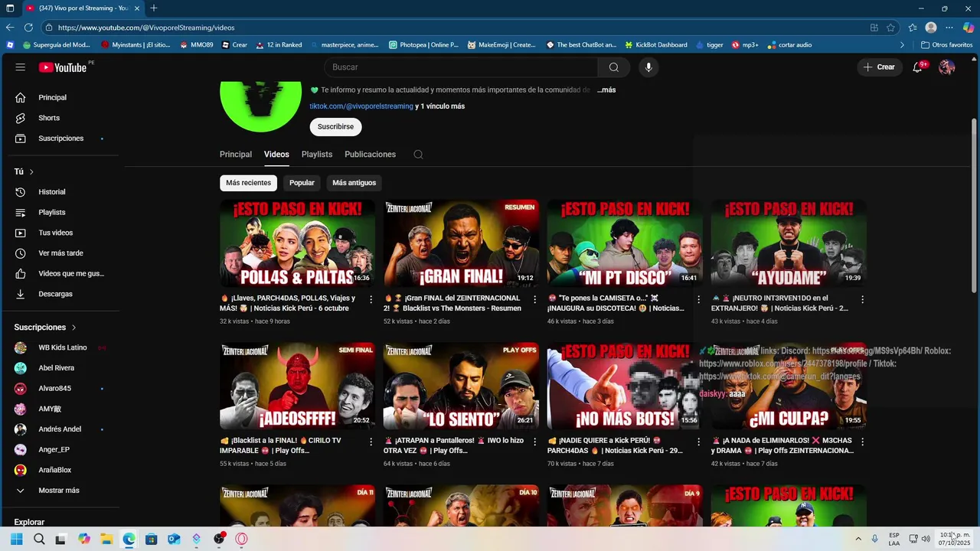
Task: Open options menu for Gran FINAL video
Action: 535,299
